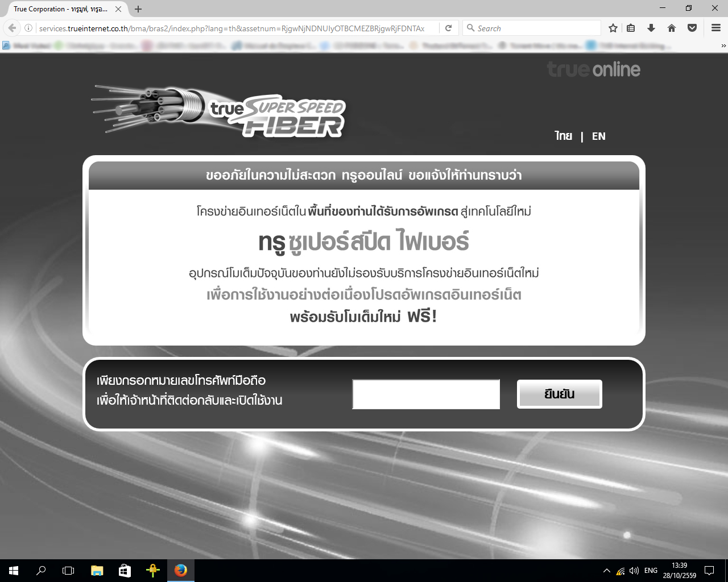Save the page to Pocket
This screenshot has height=582, width=728.
coord(692,28)
